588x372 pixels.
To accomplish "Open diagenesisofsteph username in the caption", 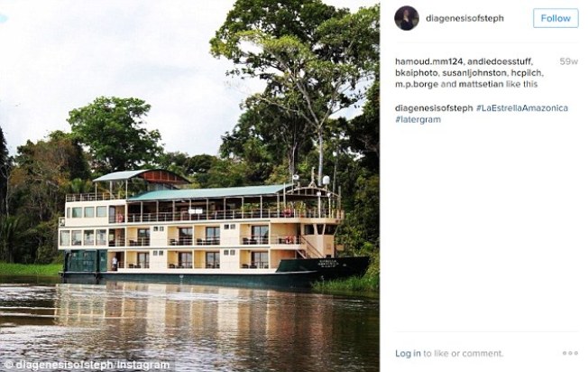I will (x=434, y=108).
